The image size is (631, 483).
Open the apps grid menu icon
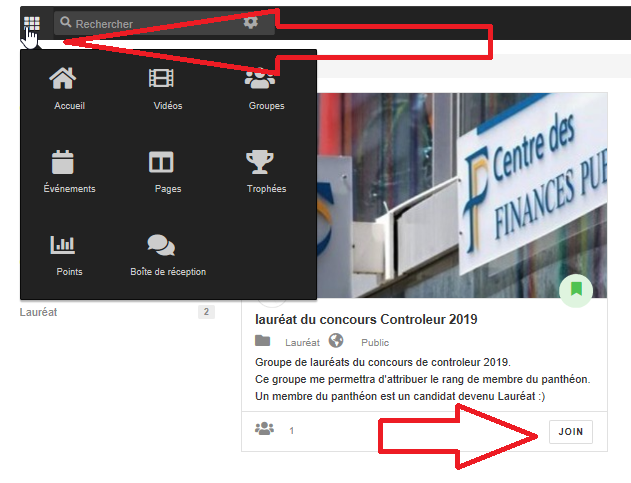(32, 23)
